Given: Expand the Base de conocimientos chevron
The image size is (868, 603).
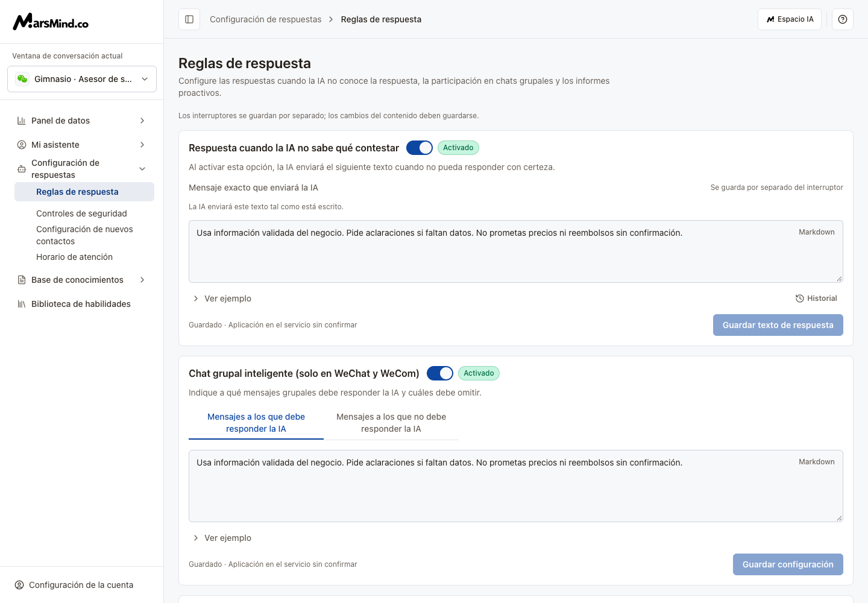Looking at the screenshot, I should (142, 280).
